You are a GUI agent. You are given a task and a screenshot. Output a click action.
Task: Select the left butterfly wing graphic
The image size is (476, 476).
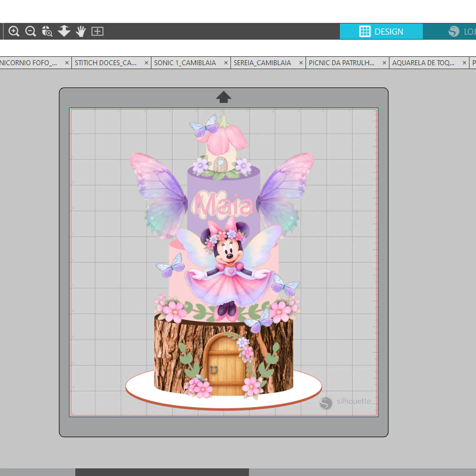click(159, 195)
